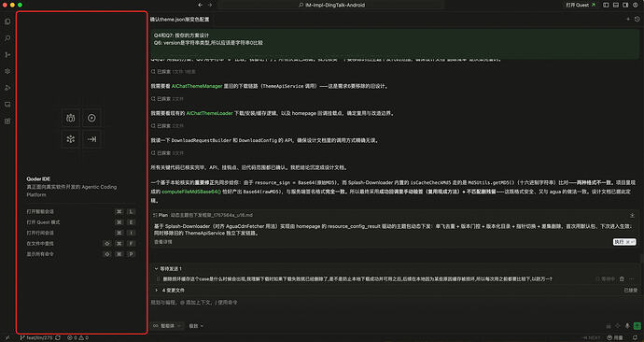
Task: Click the compass Quest tile icon
Action: 91,118
